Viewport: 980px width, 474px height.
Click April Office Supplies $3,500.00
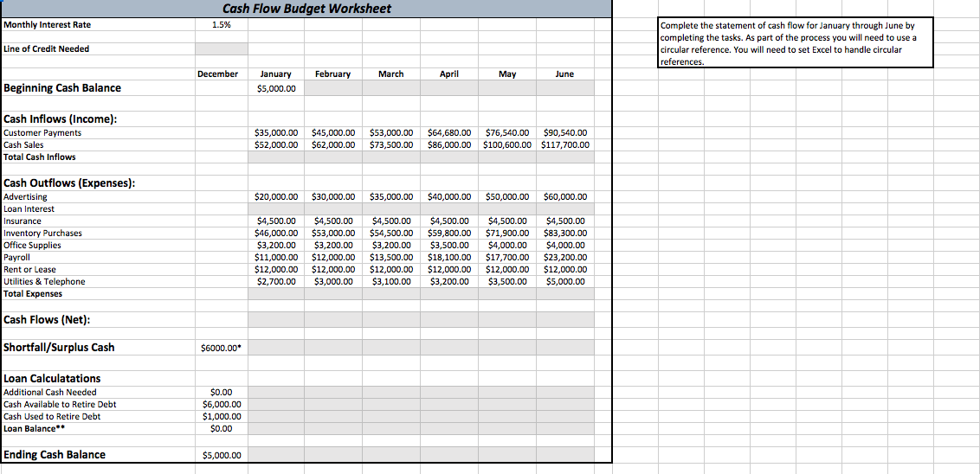(x=449, y=245)
